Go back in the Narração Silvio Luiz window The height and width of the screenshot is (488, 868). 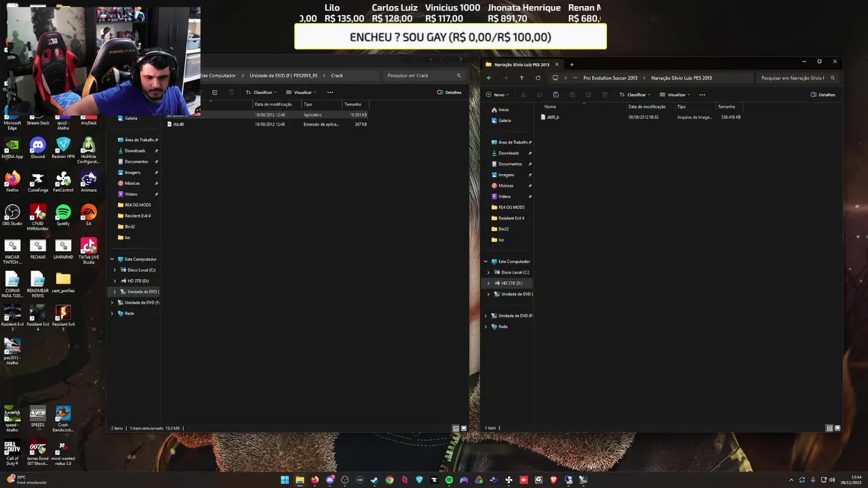[x=489, y=78]
